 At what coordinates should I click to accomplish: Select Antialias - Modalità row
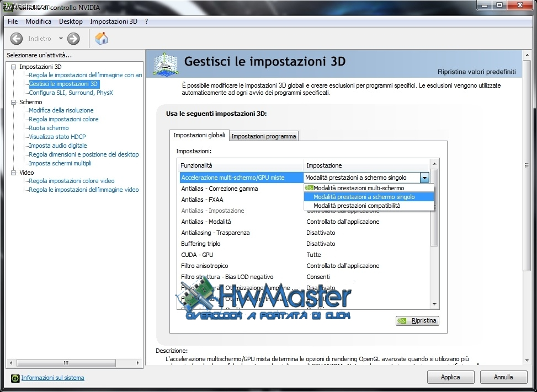pyautogui.click(x=305, y=222)
